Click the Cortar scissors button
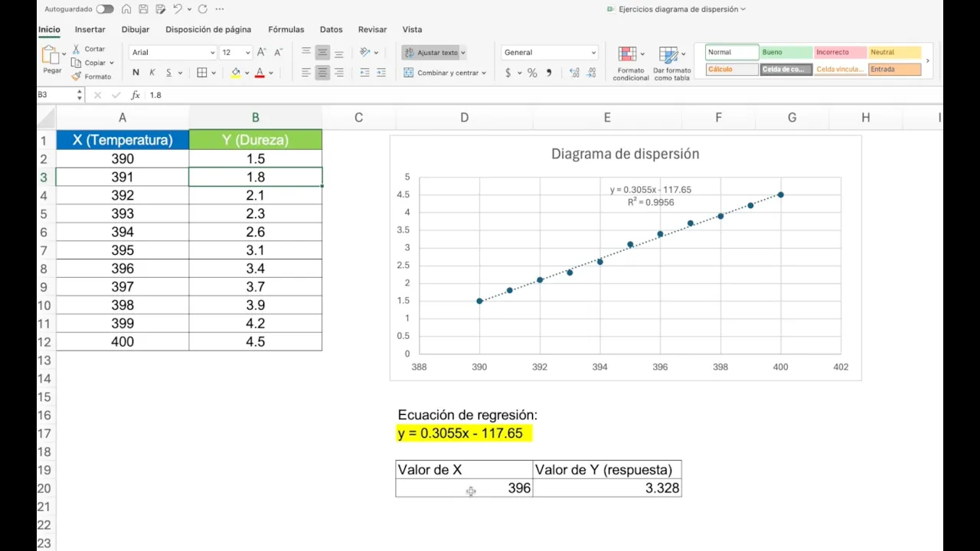980x551 pixels. [89, 49]
